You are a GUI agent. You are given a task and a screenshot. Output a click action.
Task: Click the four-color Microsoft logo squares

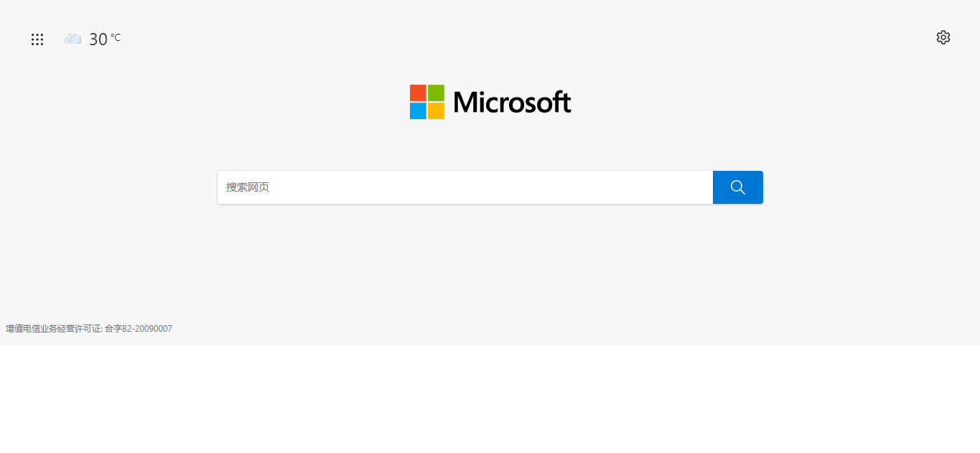pyautogui.click(x=427, y=102)
